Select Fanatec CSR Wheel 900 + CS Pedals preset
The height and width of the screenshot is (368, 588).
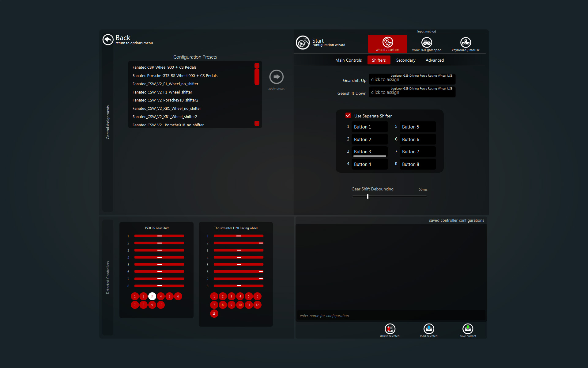(x=164, y=67)
